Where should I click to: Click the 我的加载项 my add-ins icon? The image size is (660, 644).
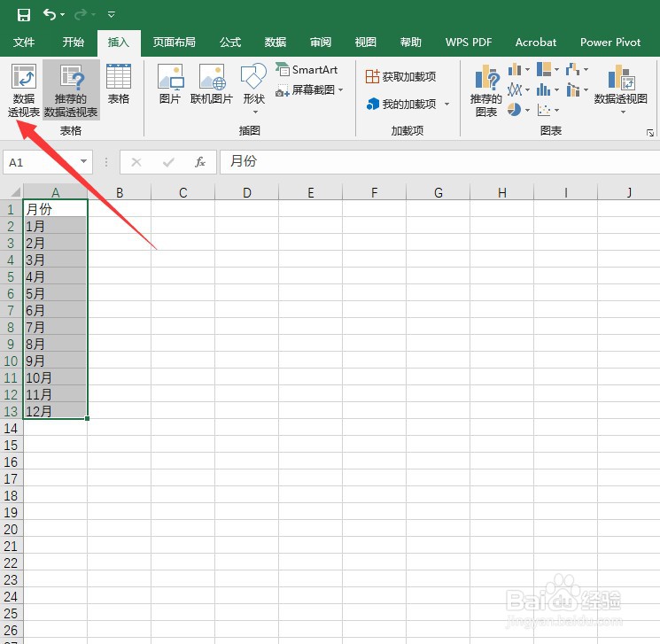pos(373,104)
